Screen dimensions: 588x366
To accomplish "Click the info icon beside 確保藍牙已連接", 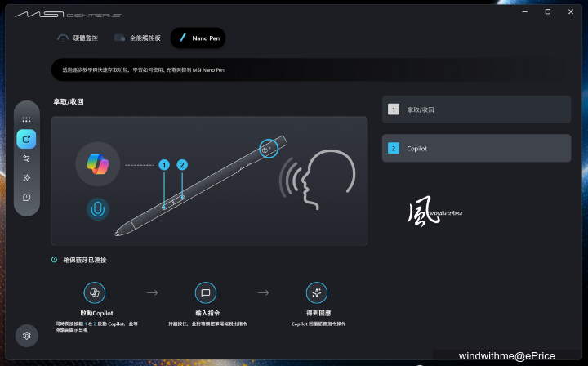I will 55,260.
